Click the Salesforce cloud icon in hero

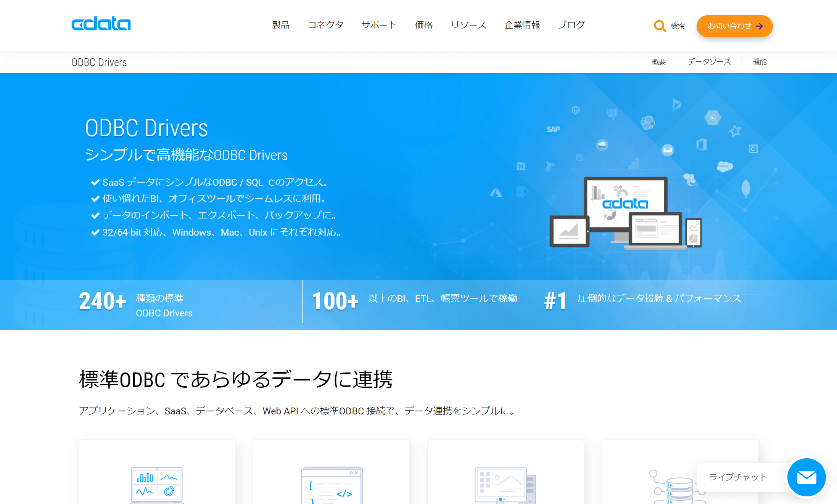[724, 167]
